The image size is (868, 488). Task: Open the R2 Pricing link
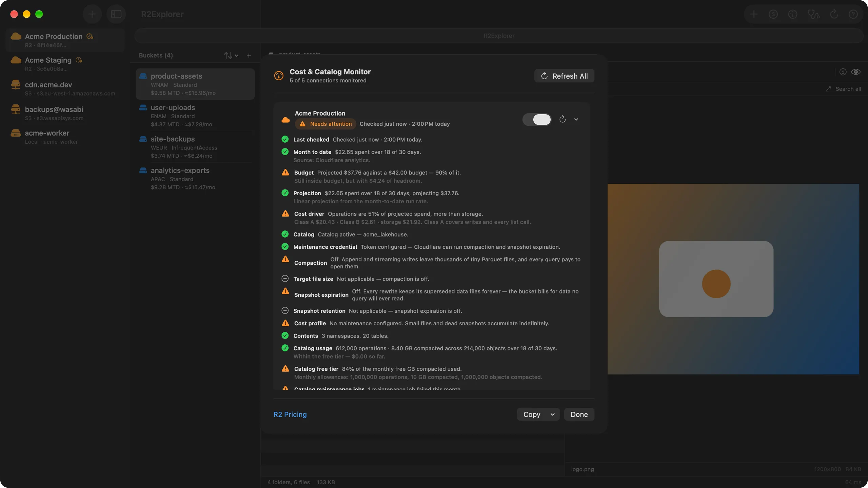(x=290, y=414)
